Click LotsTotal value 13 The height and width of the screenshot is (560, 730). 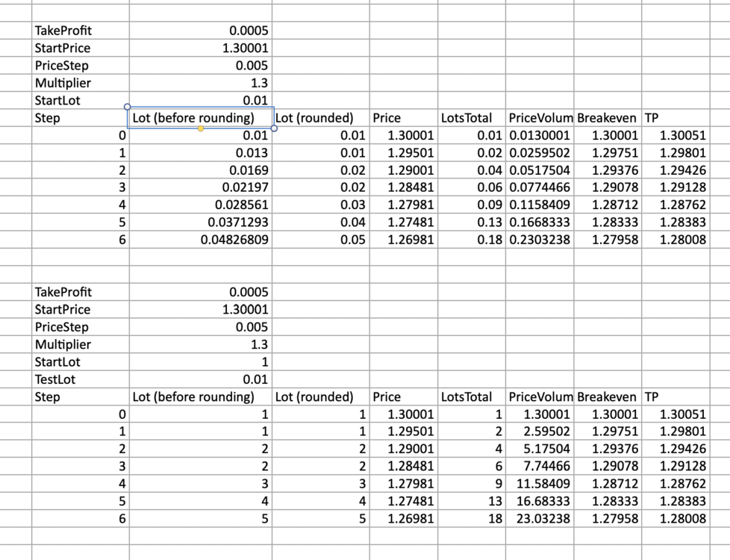pyautogui.click(x=472, y=501)
